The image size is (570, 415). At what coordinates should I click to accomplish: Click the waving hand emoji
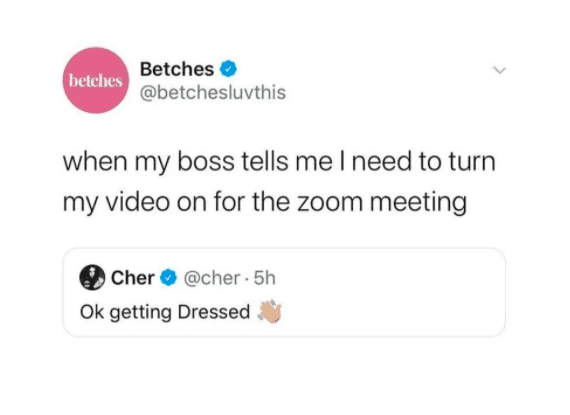click(x=270, y=312)
